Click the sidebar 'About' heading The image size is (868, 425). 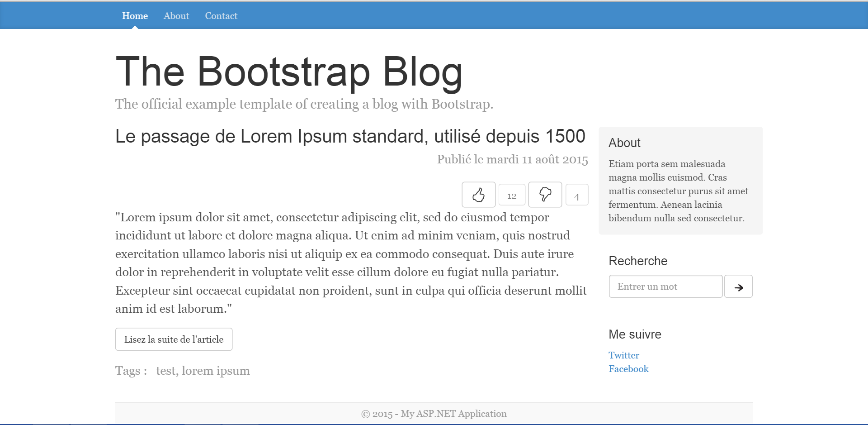click(624, 143)
